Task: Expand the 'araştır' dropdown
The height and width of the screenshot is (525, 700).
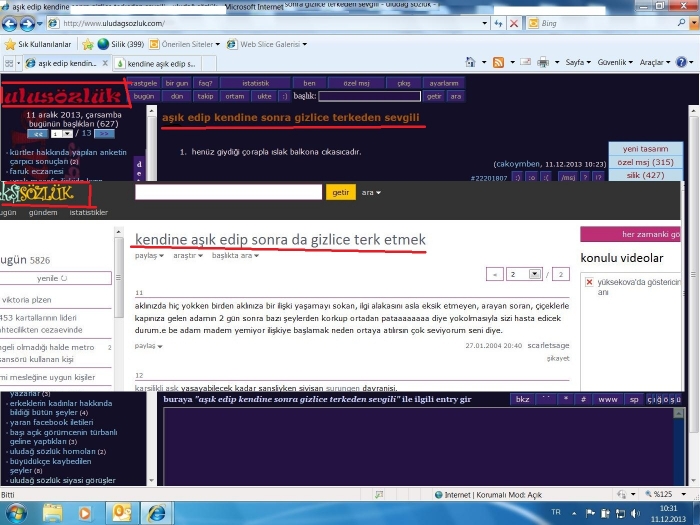Action: [188, 256]
